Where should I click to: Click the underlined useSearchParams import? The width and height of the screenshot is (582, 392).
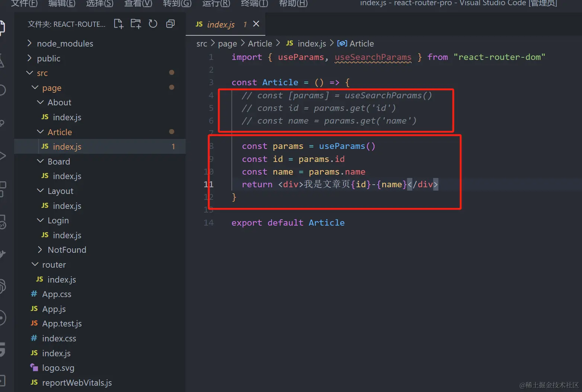(373, 57)
